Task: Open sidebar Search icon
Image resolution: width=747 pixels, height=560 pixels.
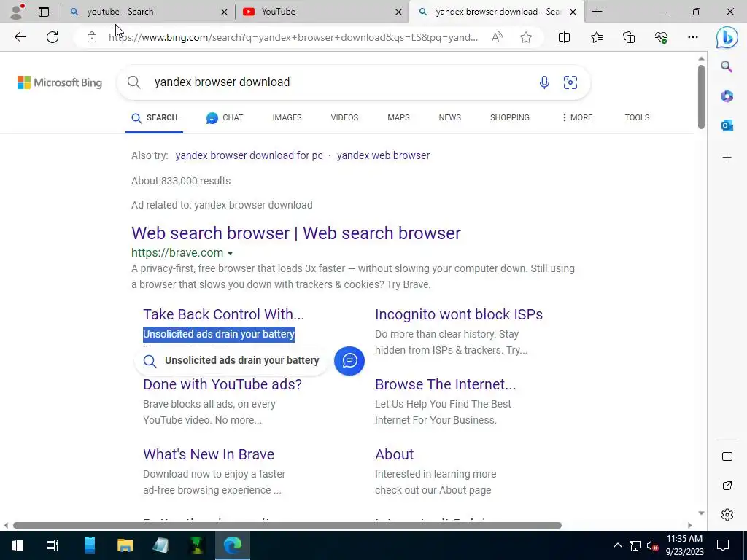Action: click(x=727, y=66)
